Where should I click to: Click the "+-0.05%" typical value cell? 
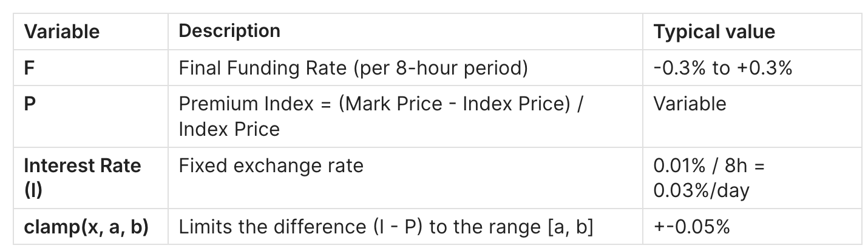pyautogui.click(x=691, y=227)
